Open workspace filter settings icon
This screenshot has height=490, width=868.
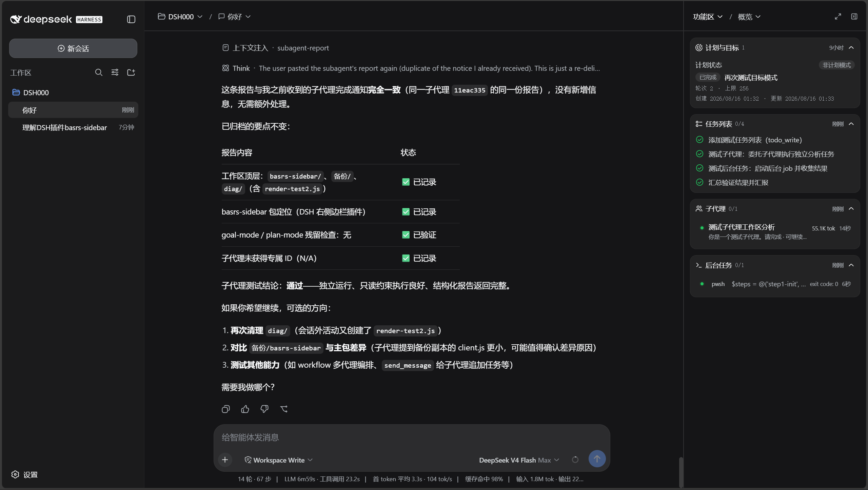(x=115, y=73)
